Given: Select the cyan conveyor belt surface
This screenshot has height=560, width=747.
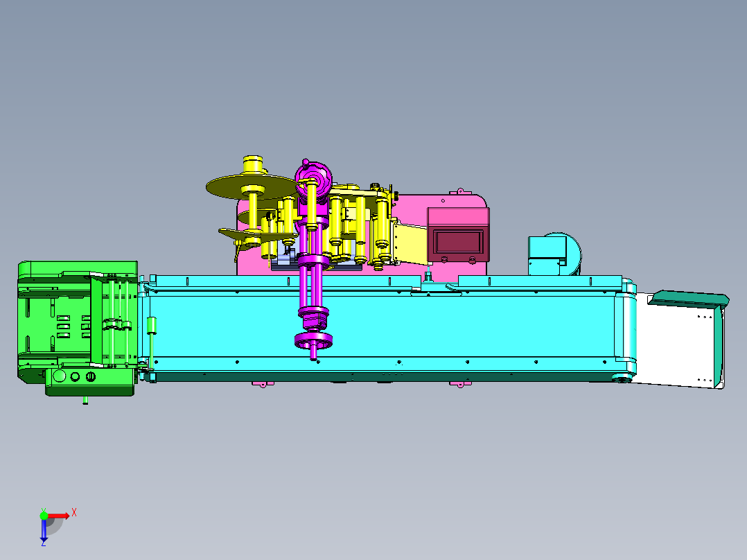Looking at the screenshot, I should click(381, 326).
